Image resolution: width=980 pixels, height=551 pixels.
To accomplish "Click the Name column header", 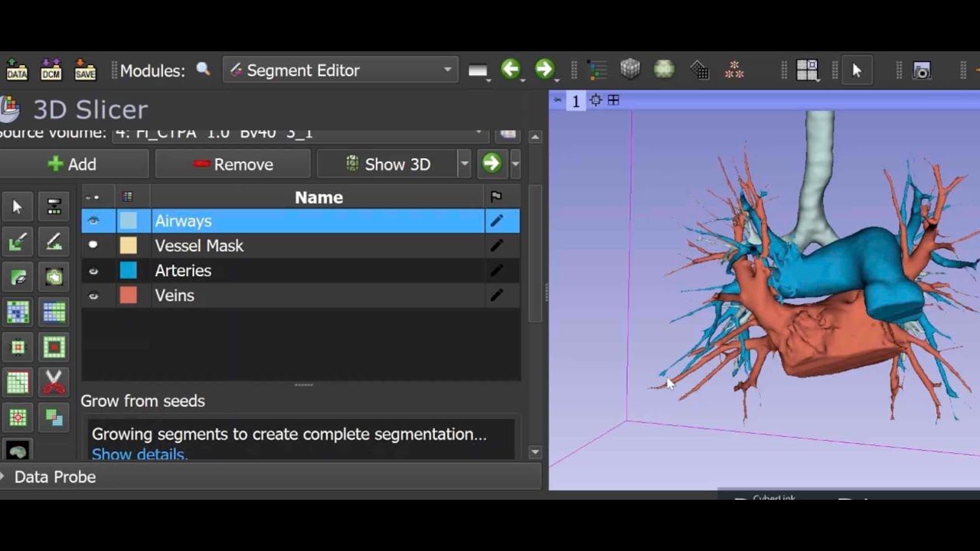I will [318, 197].
